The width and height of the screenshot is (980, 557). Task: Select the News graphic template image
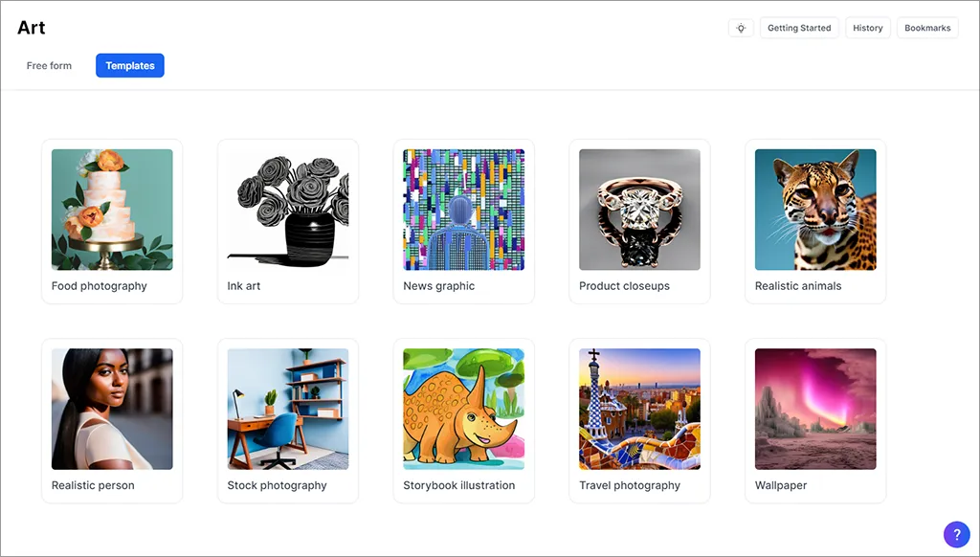point(463,210)
